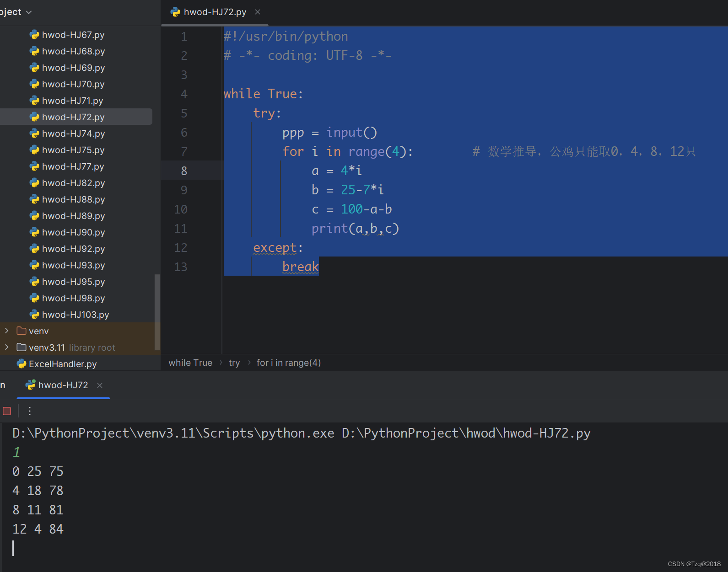728x572 pixels.
Task: Click the folder icon of venv
Action: [x=22, y=331]
